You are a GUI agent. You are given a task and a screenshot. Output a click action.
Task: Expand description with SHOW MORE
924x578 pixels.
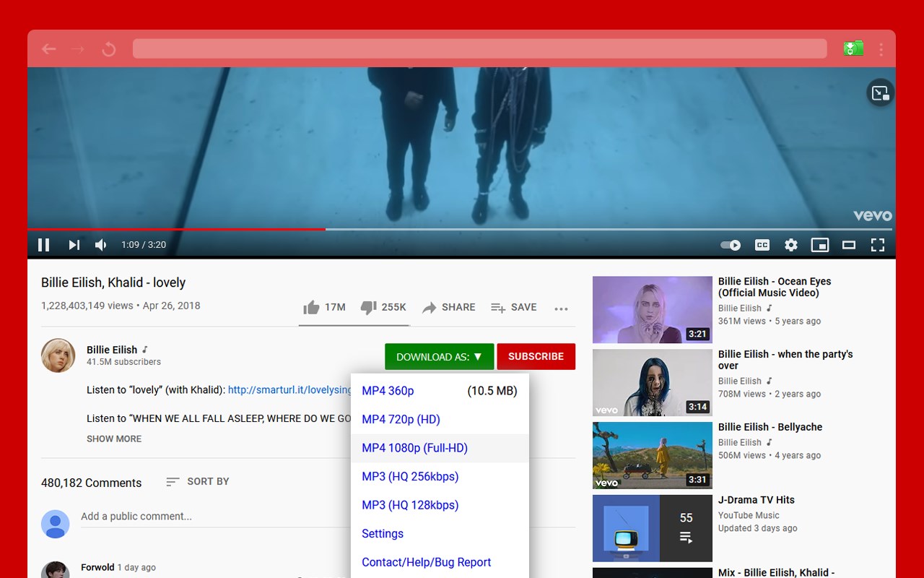114,439
